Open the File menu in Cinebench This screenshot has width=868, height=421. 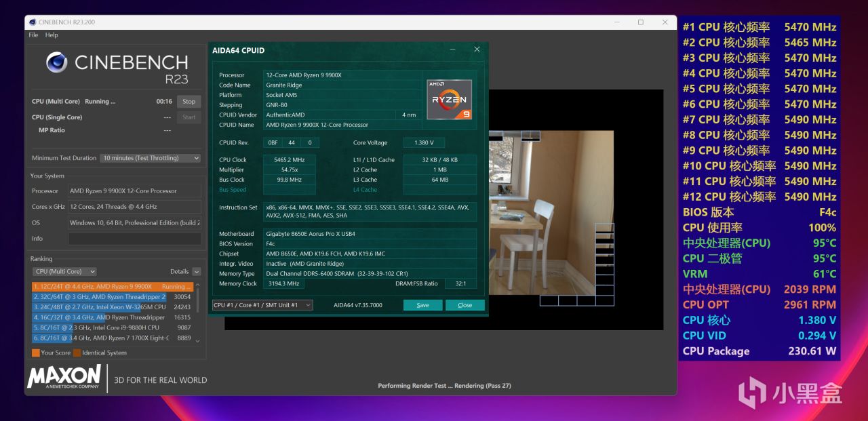click(33, 35)
